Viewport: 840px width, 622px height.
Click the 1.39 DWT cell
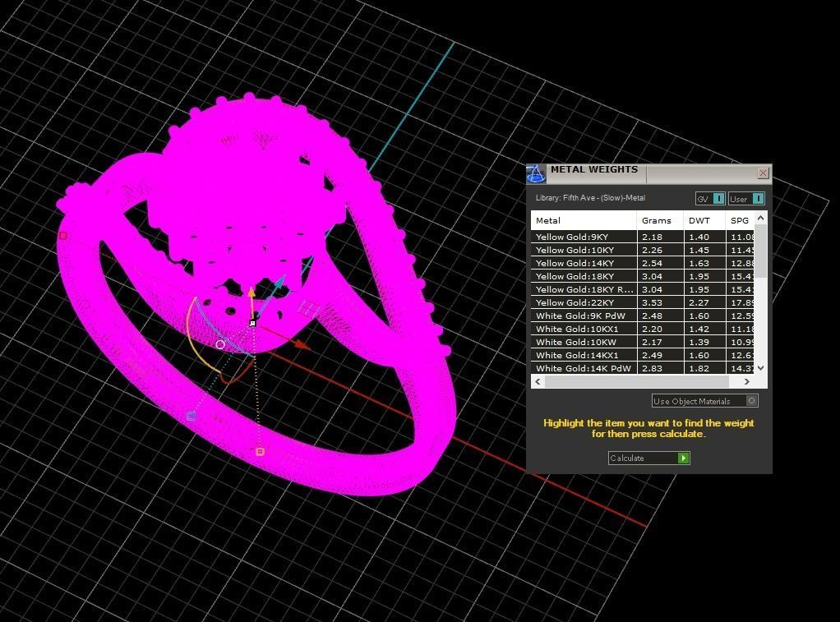point(704,342)
